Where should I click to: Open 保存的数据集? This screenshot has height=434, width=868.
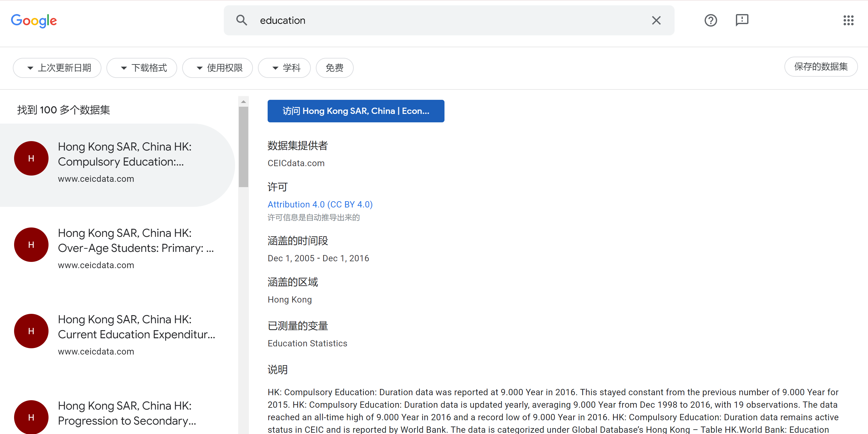pos(821,67)
